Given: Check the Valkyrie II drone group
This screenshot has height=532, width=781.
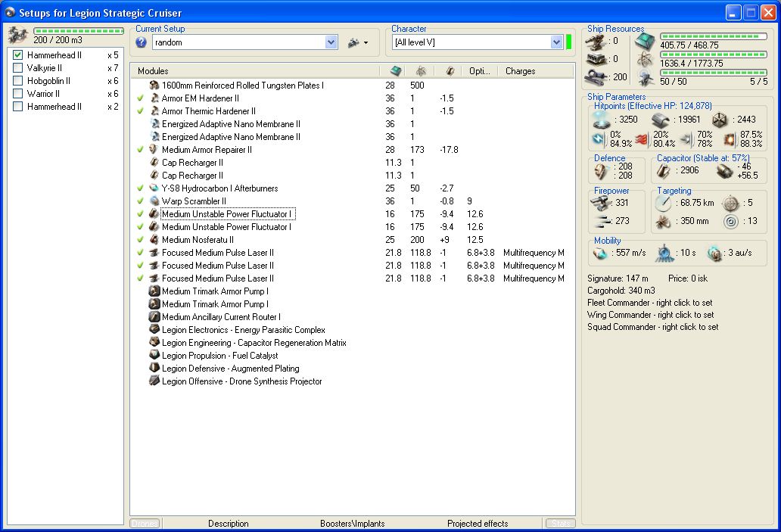Looking at the screenshot, I should click(x=18, y=68).
